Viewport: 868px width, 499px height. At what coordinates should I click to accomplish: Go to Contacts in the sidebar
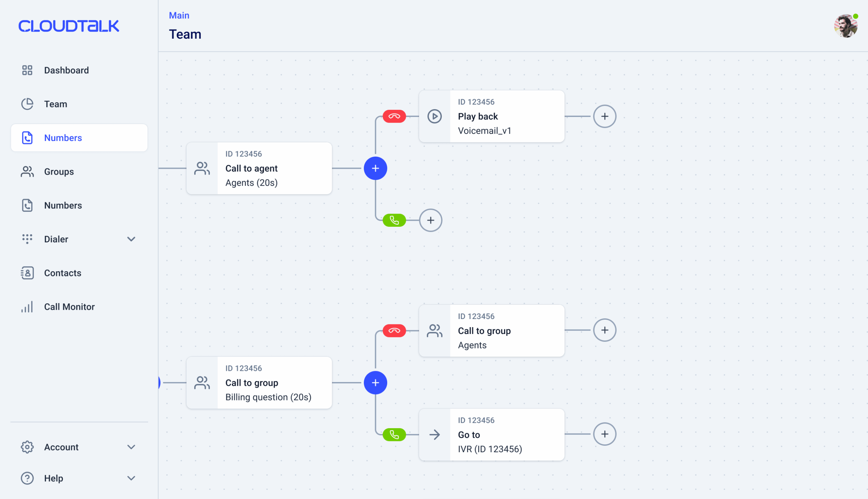[x=62, y=273]
